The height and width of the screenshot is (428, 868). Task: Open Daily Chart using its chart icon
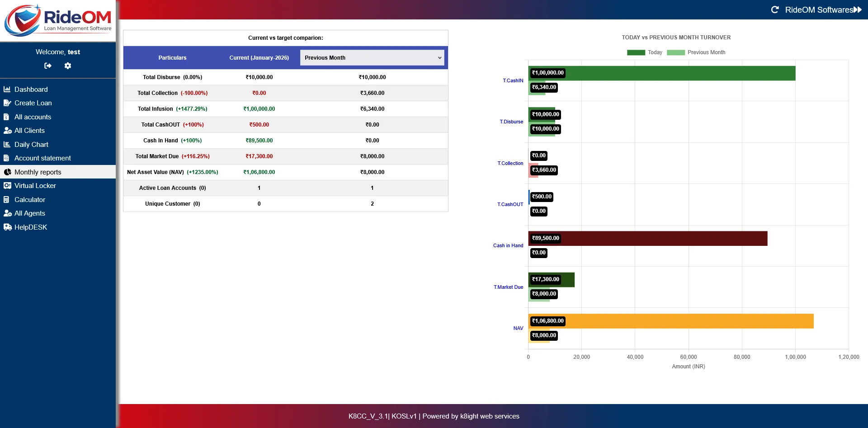pos(7,144)
